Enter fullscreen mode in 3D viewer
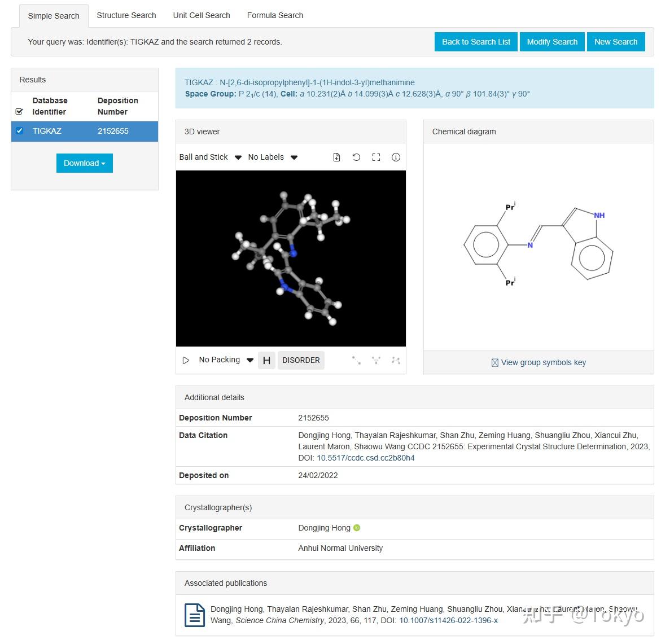The image size is (661, 644). [376, 157]
